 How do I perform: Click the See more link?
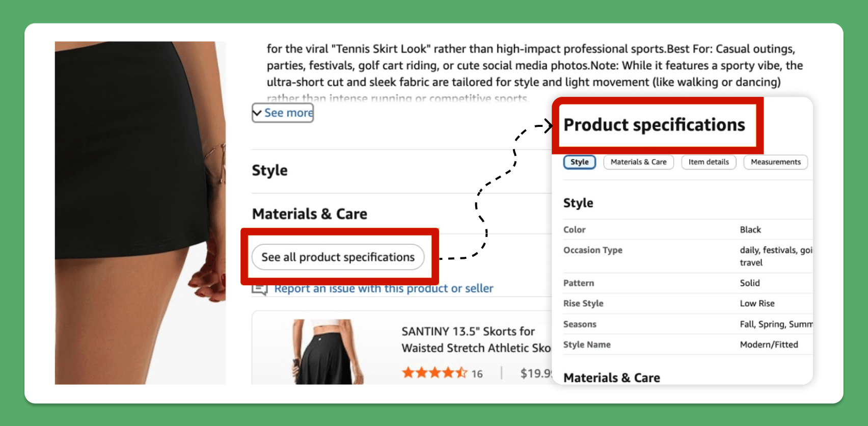point(288,113)
